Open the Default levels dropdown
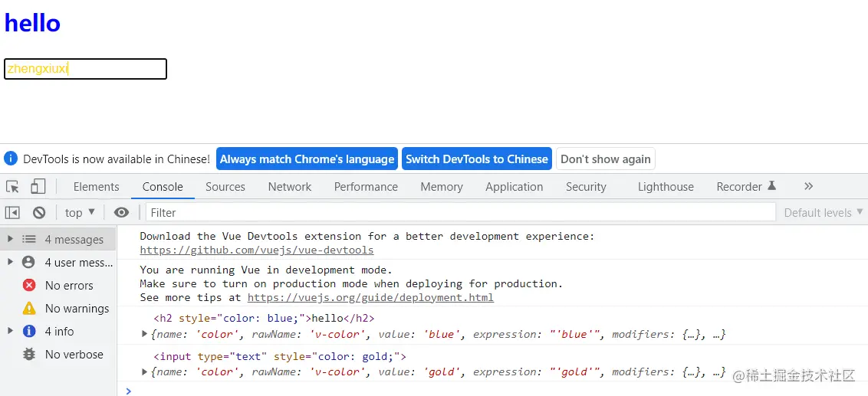The image size is (868, 396). coord(823,213)
